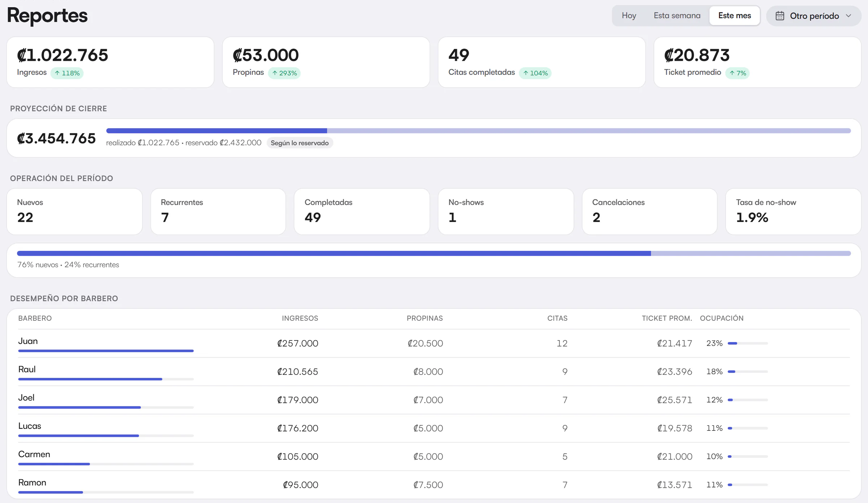
Task: Click Raul's 18% ocupación bar
Action: point(748,371)
